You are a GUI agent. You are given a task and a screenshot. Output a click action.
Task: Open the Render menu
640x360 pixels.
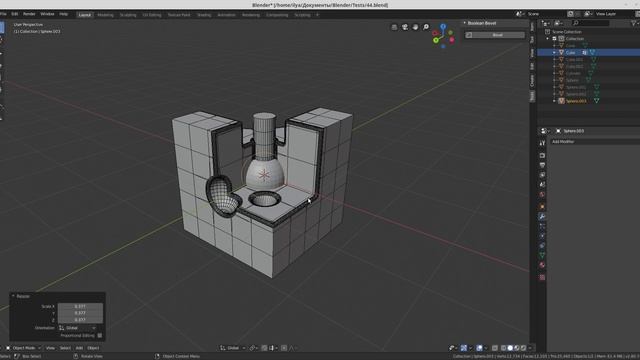pyautogui.click(x=29, y=14)
